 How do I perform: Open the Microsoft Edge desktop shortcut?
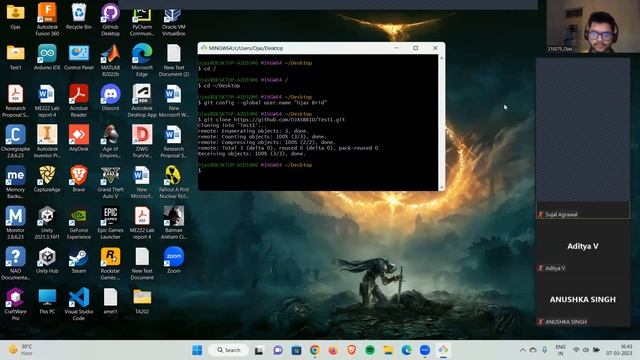click(142, 60)
